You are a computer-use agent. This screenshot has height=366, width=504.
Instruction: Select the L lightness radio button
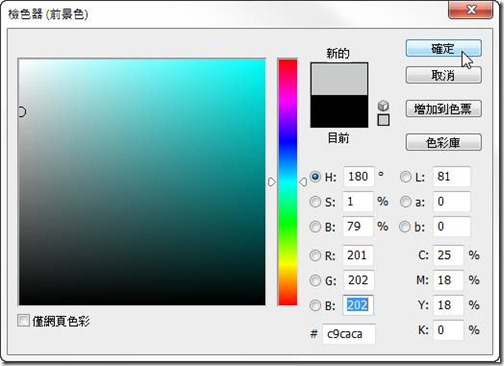[x=405, y=177]
